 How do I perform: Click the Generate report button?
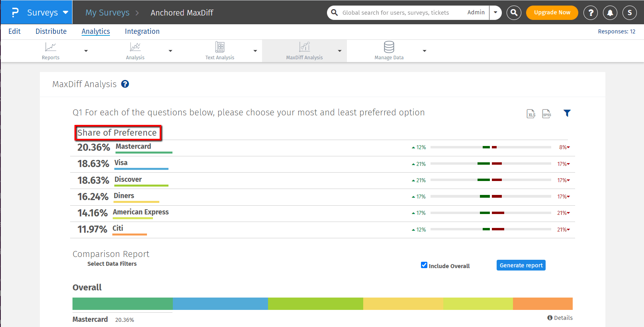(x=521, y=265)
